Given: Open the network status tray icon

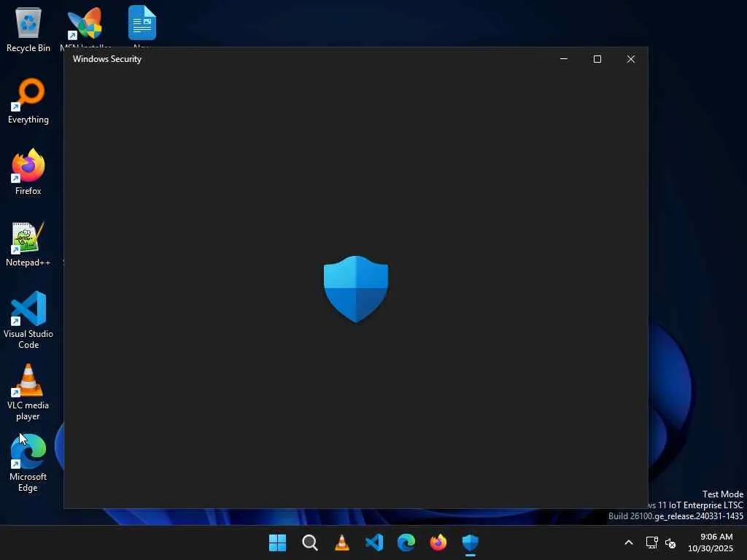Looking at the screenshot, I should pos(651,542).
